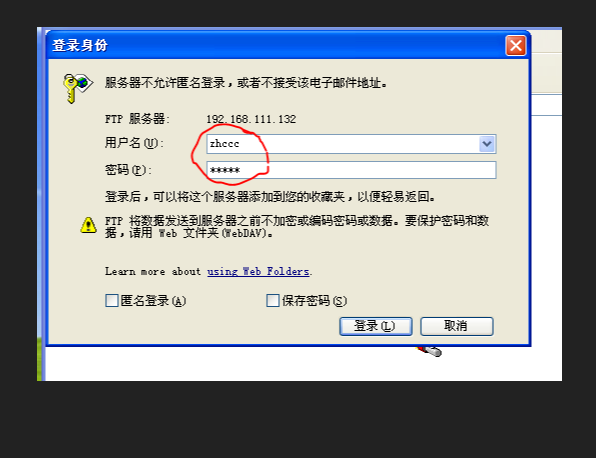
Task: Click the FTP server address 192.168.111.132
Action: [251, 119]
